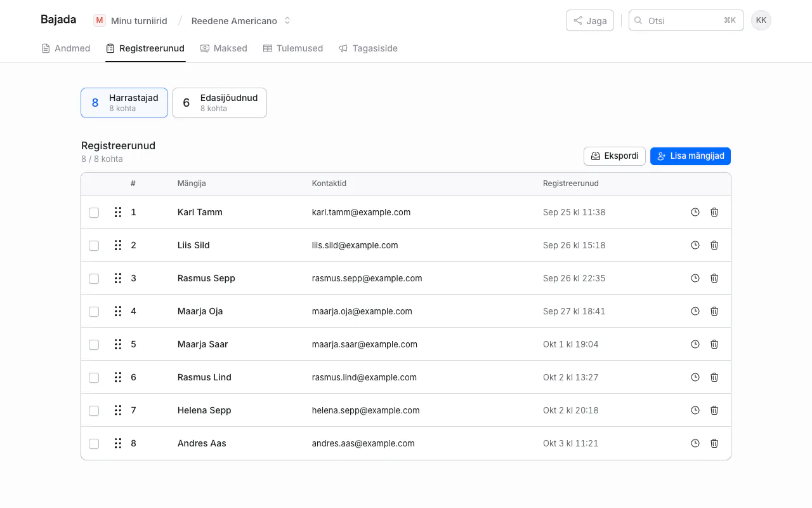Open history clock icon for Karl Tamm

click(695, 212)
